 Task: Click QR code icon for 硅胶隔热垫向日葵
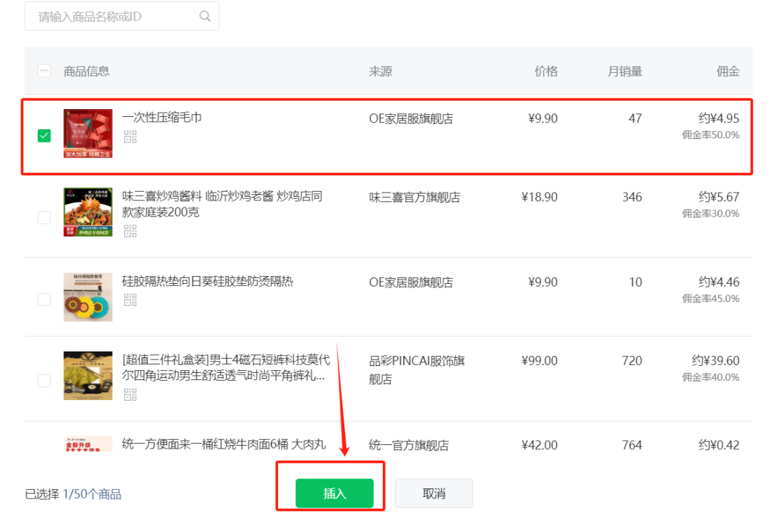[x=130, y=299]
